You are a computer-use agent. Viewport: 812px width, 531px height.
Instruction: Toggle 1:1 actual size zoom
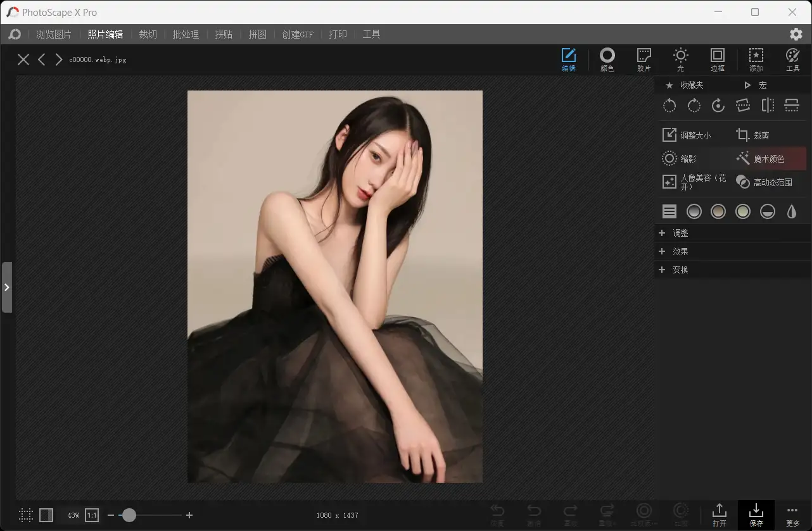(x=91, y=515)
